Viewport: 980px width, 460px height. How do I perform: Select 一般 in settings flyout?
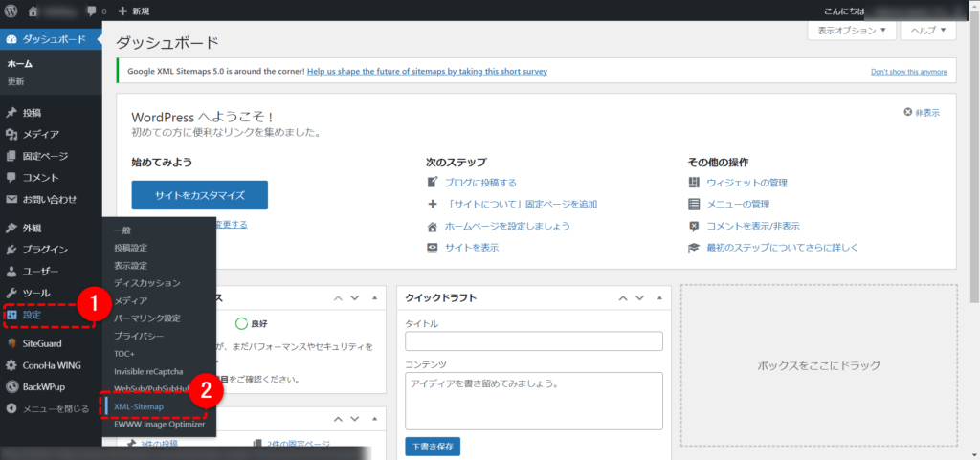(122, 230)
